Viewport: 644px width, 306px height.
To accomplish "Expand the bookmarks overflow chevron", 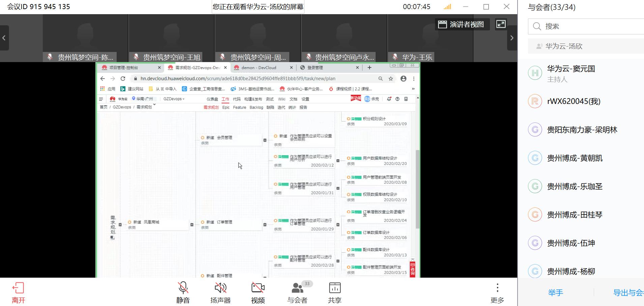I will (413, 89).
